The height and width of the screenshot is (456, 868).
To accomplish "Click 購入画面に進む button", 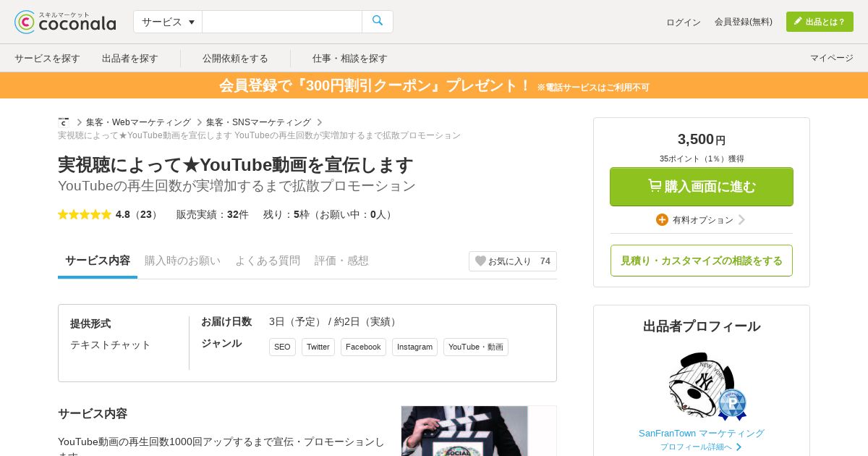I will tap(702, 187).
